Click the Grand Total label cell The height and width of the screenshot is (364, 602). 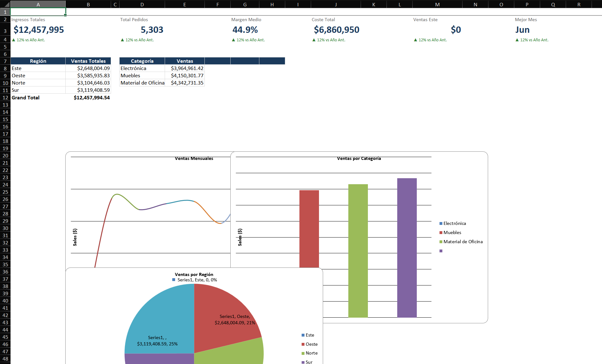pyautogui.click(x=38, y=98)
